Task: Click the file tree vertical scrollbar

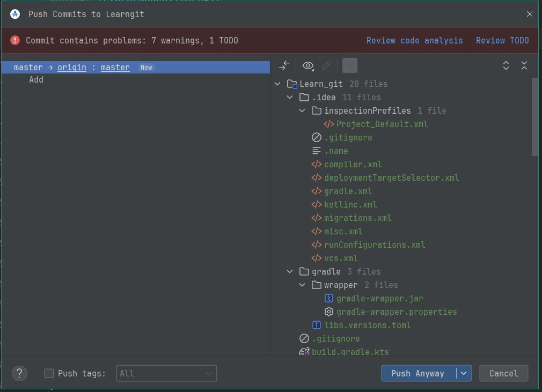Action: (x=534, y=117)
